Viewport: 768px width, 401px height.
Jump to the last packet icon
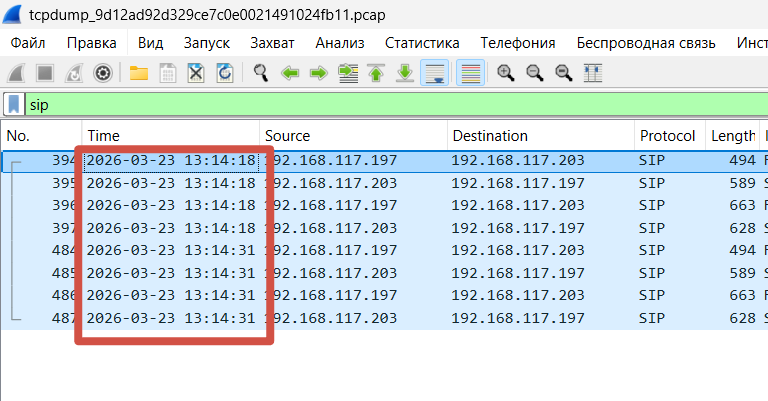point(405,73)
